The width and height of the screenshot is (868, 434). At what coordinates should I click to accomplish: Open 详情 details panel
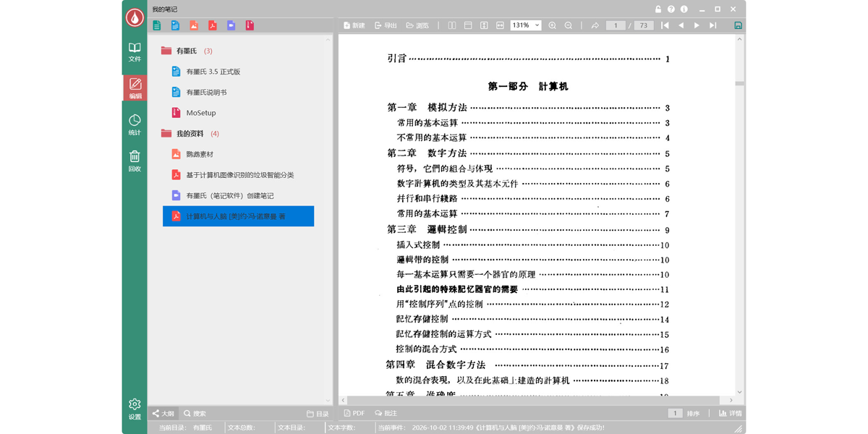(731, 414)
